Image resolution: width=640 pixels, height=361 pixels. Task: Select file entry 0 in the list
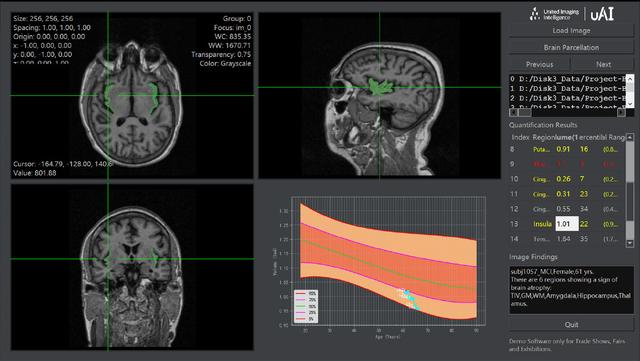[567, 79]
